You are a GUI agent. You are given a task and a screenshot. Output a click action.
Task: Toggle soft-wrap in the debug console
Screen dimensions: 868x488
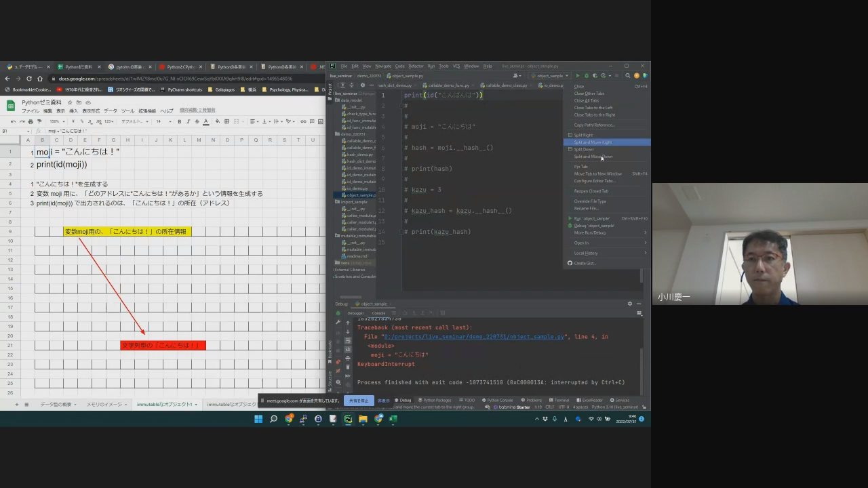tap(348, 341)
